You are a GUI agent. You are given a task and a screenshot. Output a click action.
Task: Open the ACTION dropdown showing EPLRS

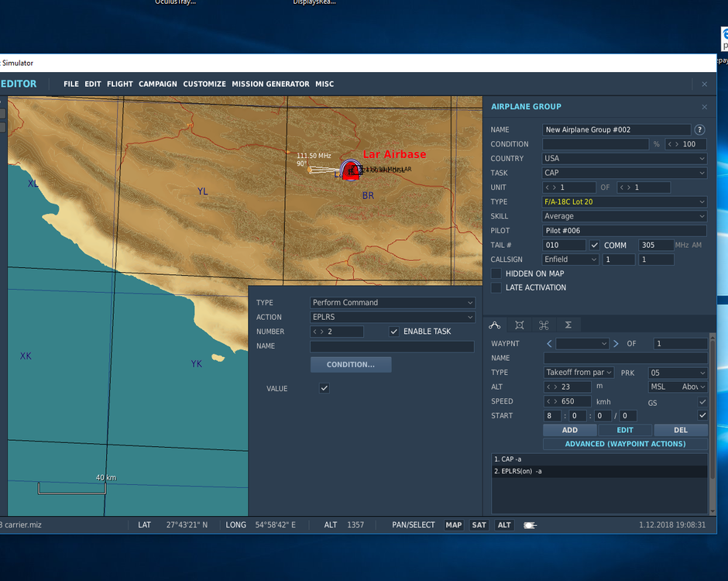point(392,317)
